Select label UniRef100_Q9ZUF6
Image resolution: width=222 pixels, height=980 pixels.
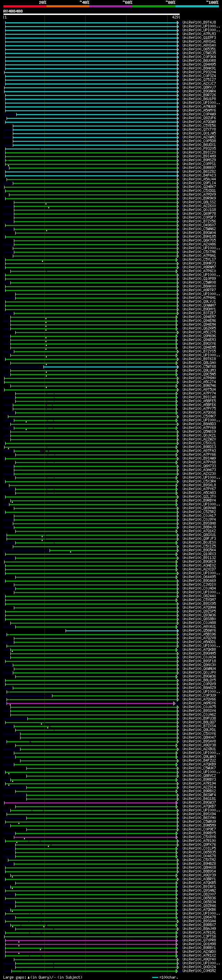(x=199, y=118)
